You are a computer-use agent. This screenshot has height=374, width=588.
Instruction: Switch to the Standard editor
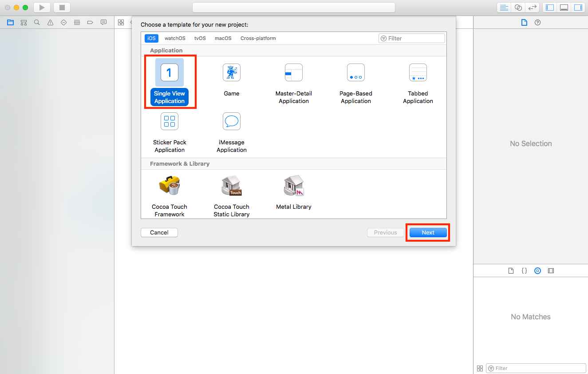(x=504, y=8)
